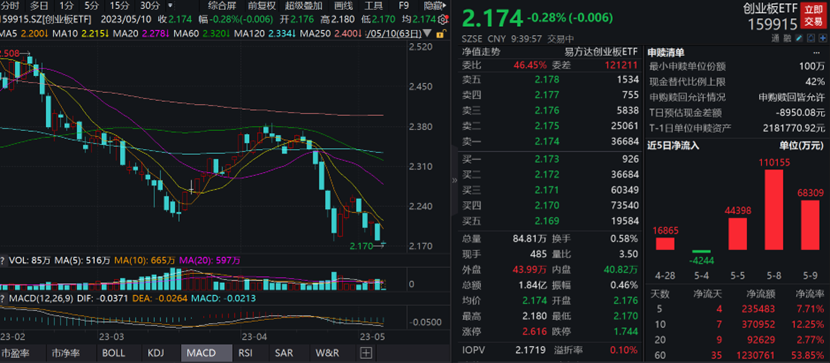Click the 综合屏 toolbar button
Image resolution: width=830 pixels, height=363 pixels.
tap(222, 6)
